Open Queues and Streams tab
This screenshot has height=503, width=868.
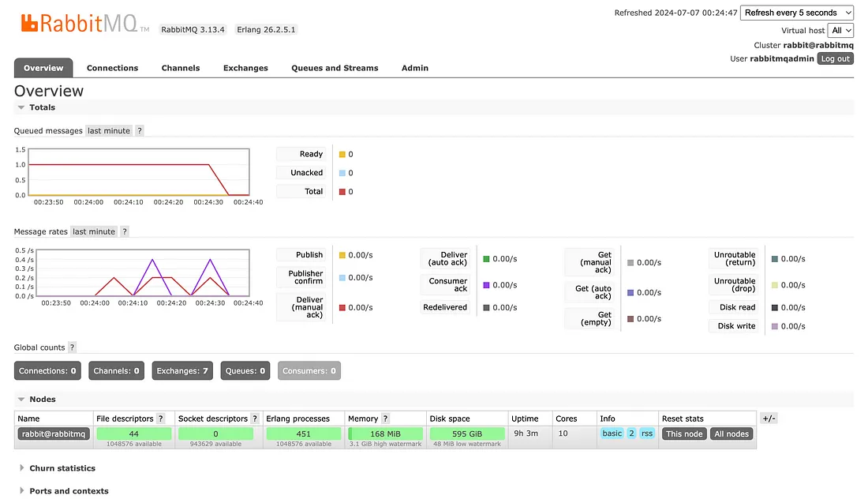(335, 68)
